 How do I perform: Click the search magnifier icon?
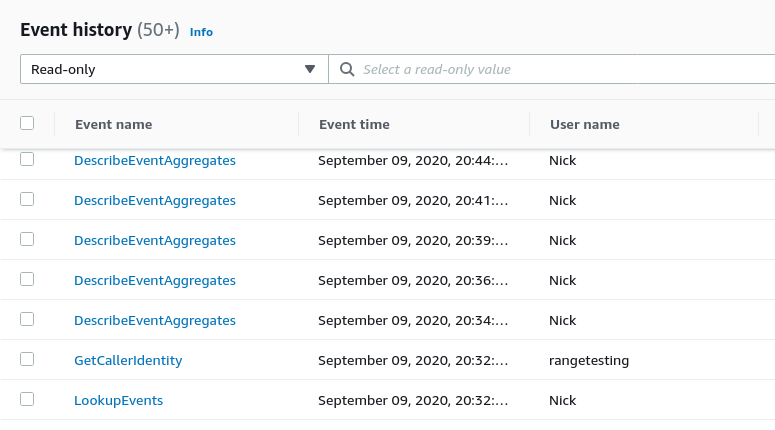point(348,69)
